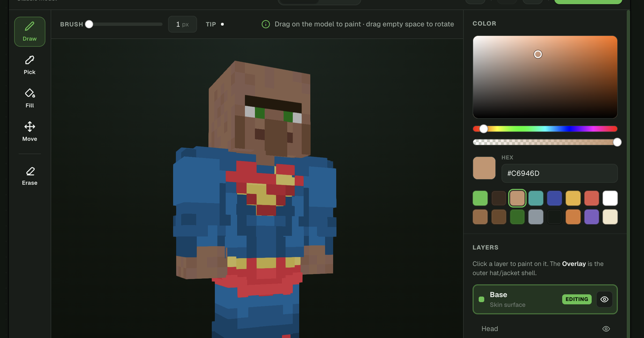Click the large current color preview swatch
This screenshot has height=338, width=644.
(484, 168)
